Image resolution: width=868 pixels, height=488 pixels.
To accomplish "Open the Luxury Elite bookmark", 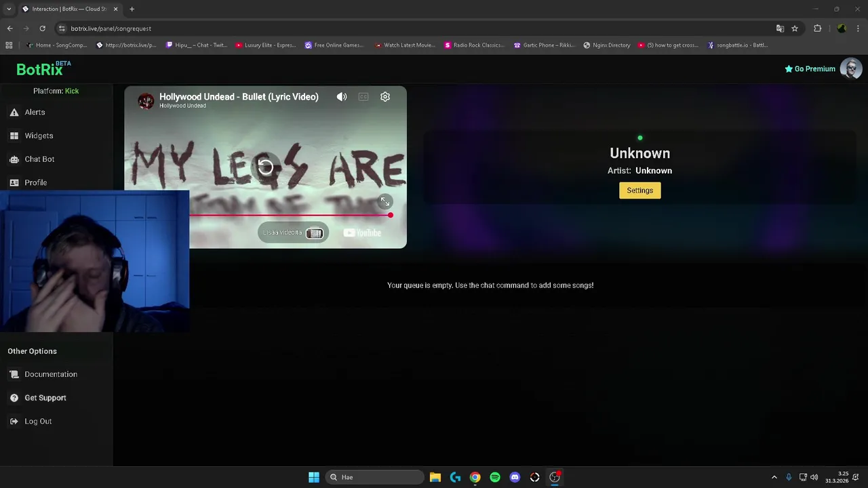I will pos(266,45).
